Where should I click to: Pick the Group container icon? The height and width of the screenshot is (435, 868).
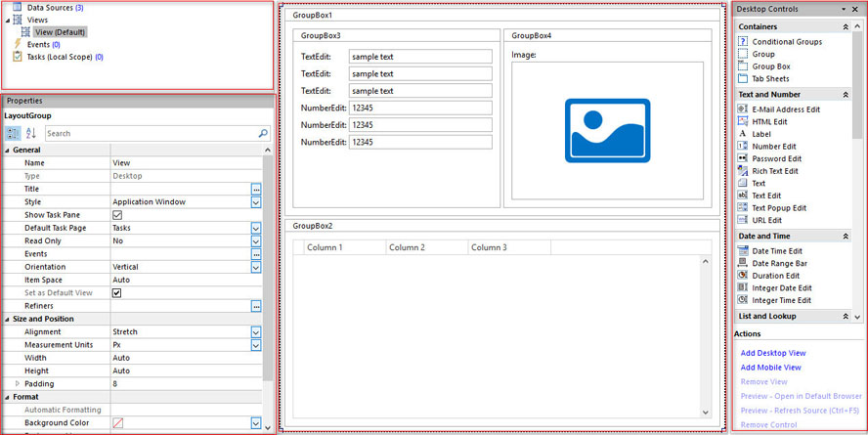point(743,54)
